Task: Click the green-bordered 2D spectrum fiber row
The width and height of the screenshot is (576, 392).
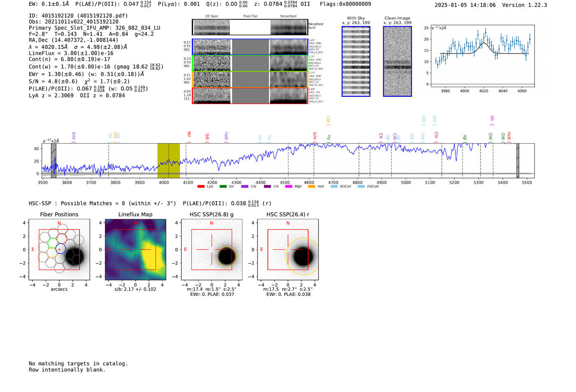Action: pyautogui.click(x=250, y=63)
